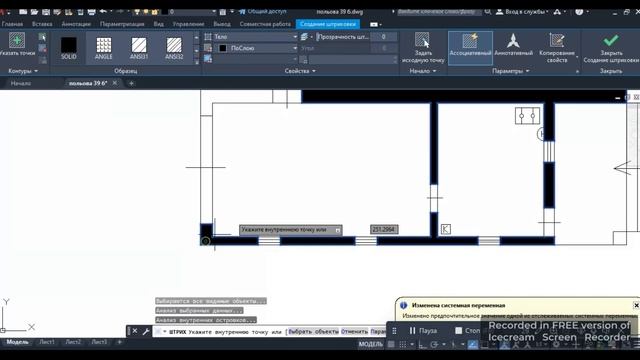Click Общий доступ share button

263,11
